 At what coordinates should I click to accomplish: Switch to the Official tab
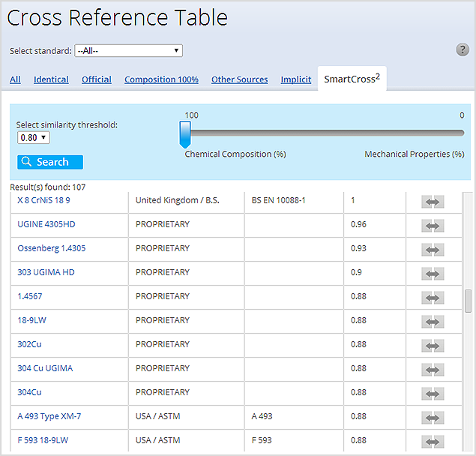tap(97, 79)
